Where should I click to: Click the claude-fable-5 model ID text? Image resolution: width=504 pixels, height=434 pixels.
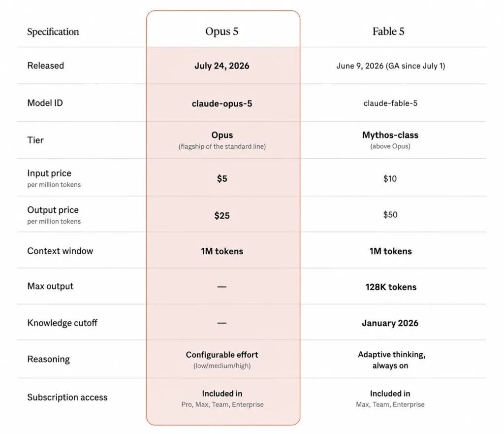pos(390,103)
